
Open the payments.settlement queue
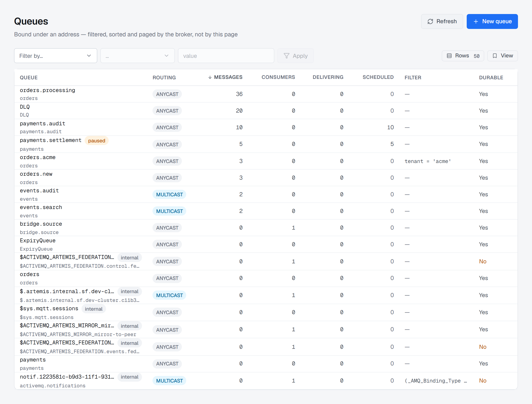51,140
